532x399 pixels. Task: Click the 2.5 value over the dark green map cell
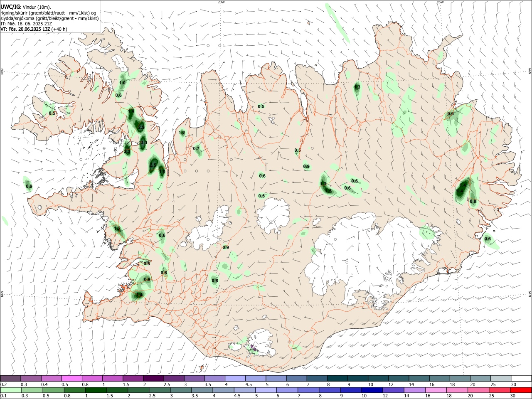pyautogui.click(x=153, y=165)
